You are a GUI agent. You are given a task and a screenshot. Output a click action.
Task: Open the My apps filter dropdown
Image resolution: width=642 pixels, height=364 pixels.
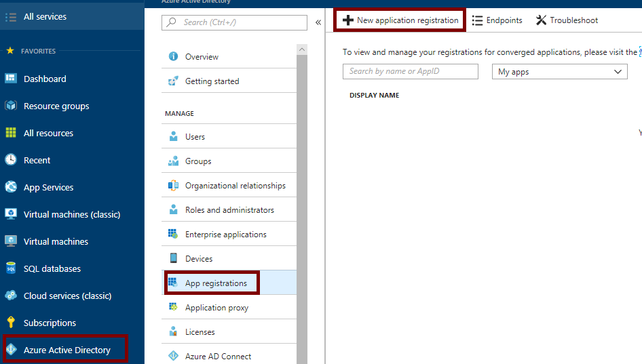pyautogui.click(x=559, y=72)
